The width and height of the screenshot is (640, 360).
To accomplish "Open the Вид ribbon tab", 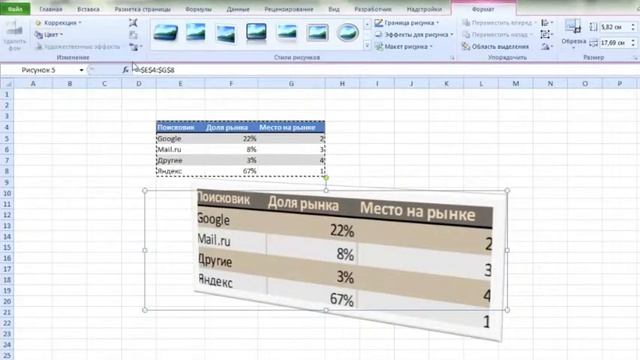I will [334, 9].
